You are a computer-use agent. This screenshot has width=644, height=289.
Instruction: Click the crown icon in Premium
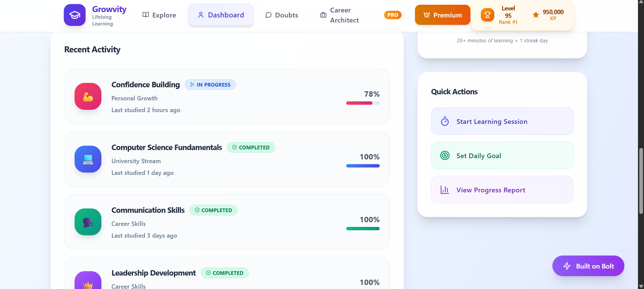[427, 15]
